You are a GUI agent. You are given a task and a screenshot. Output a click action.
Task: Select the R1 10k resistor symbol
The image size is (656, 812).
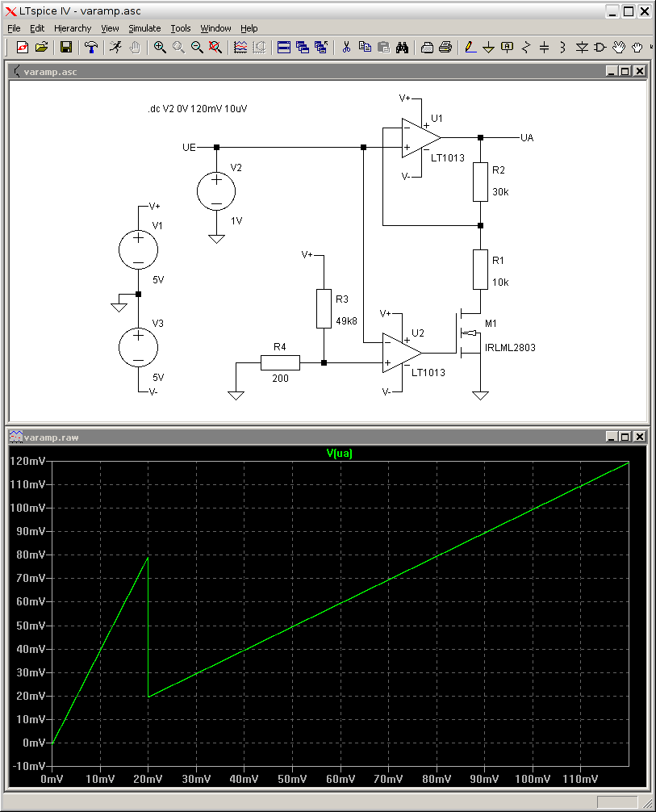pyautogui.click(x=480, y=270)
